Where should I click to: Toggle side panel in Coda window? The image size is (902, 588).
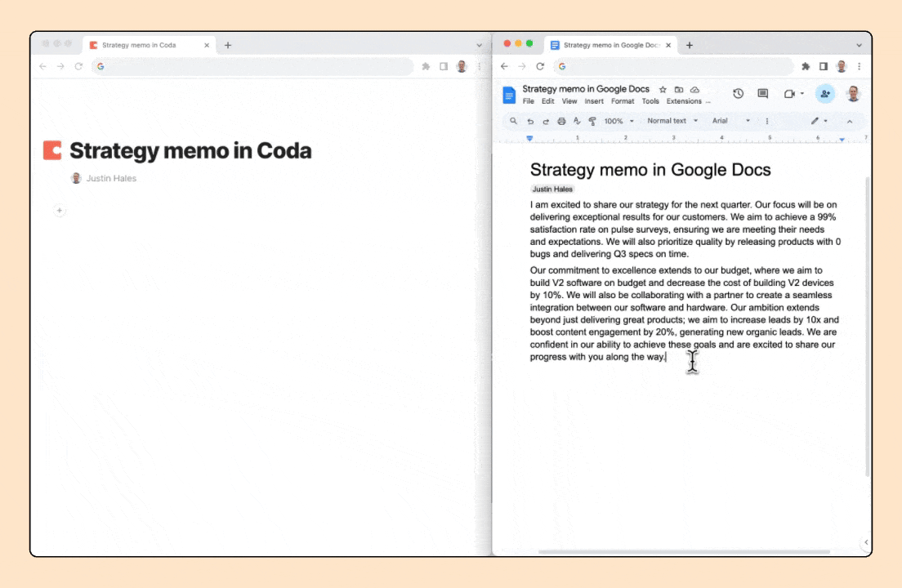pos(444,66)
